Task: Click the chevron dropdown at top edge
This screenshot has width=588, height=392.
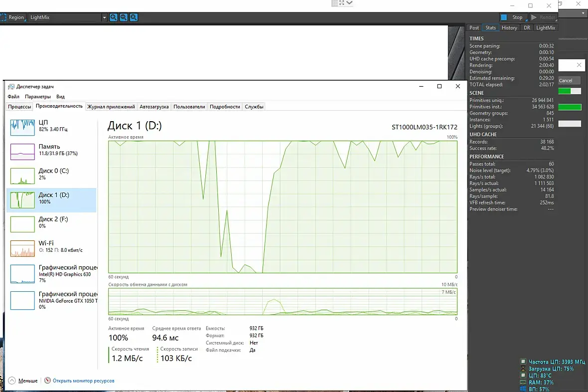Action: [x=349, y=2]
